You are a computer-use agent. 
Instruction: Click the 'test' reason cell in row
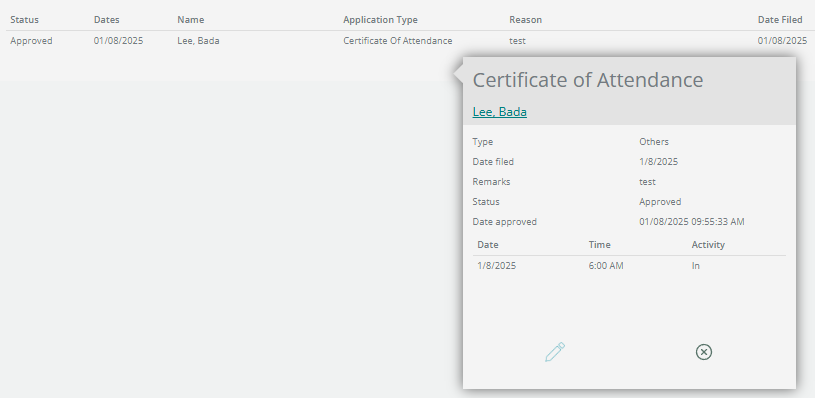tap(517, 41)
